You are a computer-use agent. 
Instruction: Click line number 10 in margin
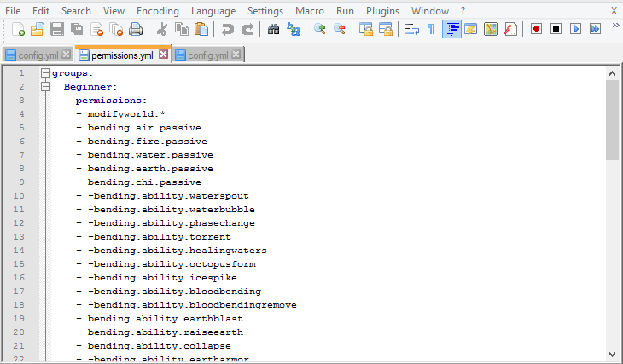click(19, 196)
